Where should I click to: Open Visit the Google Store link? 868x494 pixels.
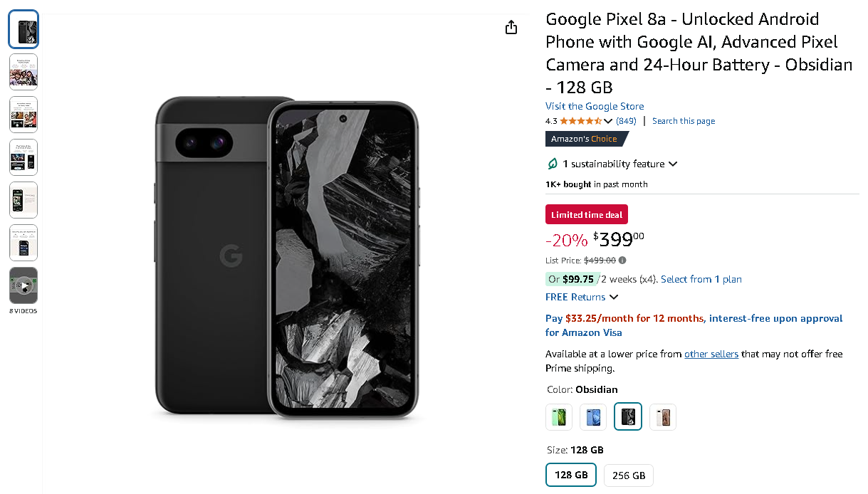coord(594,105)
